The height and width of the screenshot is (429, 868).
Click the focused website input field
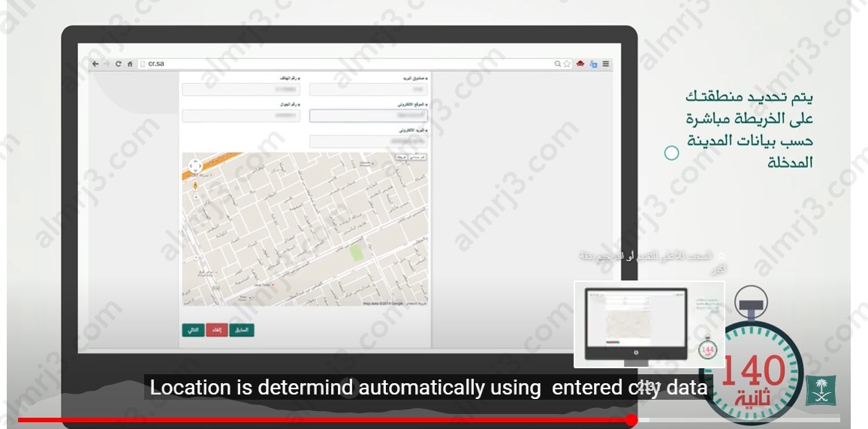point(368,115)
